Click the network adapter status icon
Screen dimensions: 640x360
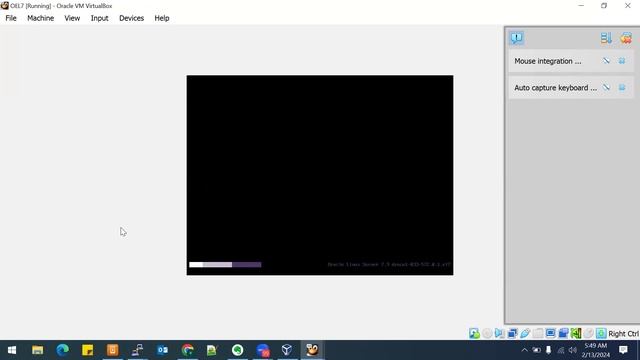(x=512, y=333)
